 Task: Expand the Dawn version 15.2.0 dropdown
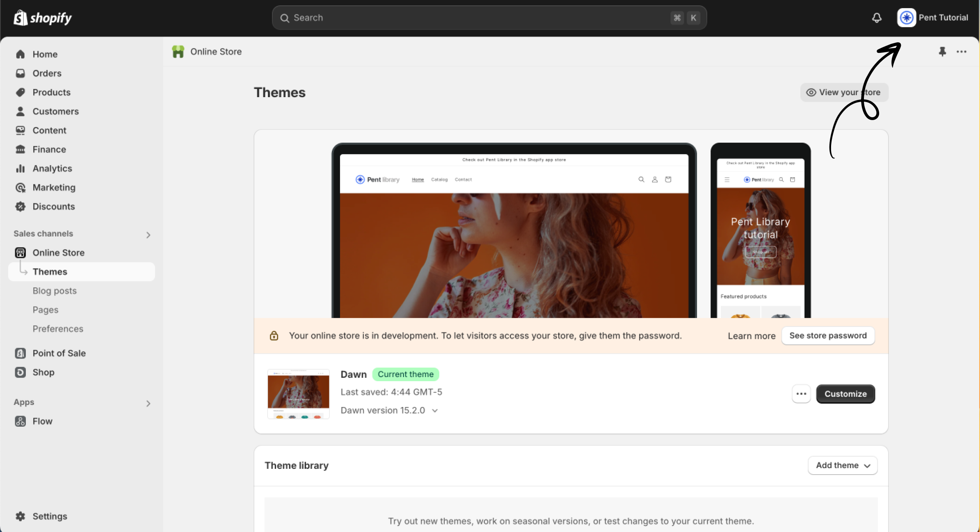pos(435,411)
